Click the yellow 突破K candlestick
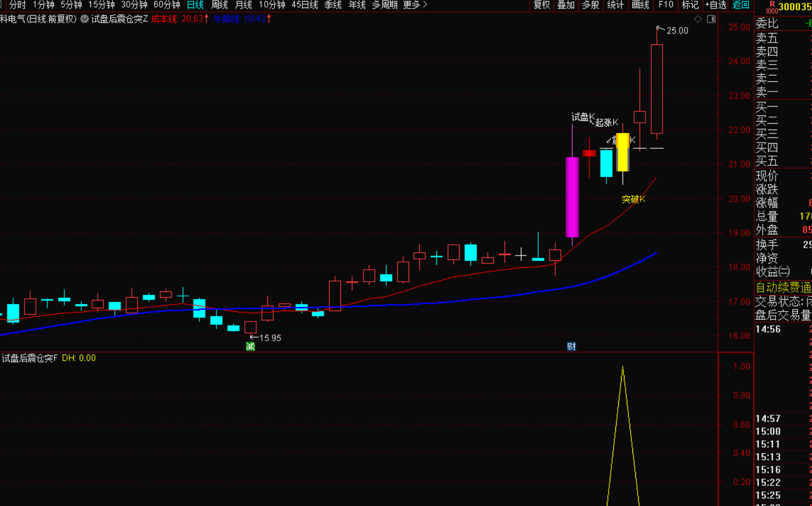The width and height of the screenshot is (812, 506). point(623,152)
